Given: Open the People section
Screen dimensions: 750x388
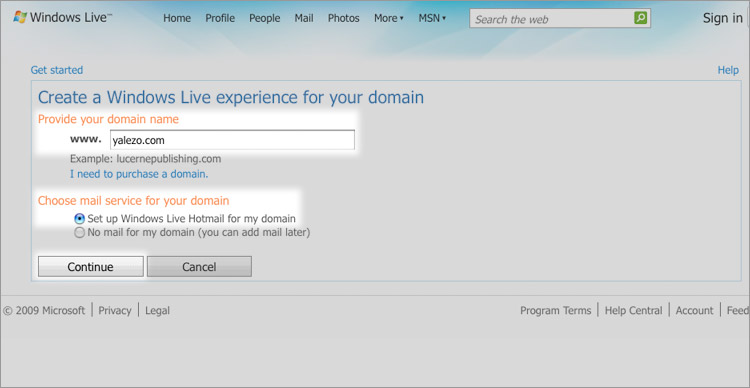Looking at the screenshot, I should (x=265, y=18).
